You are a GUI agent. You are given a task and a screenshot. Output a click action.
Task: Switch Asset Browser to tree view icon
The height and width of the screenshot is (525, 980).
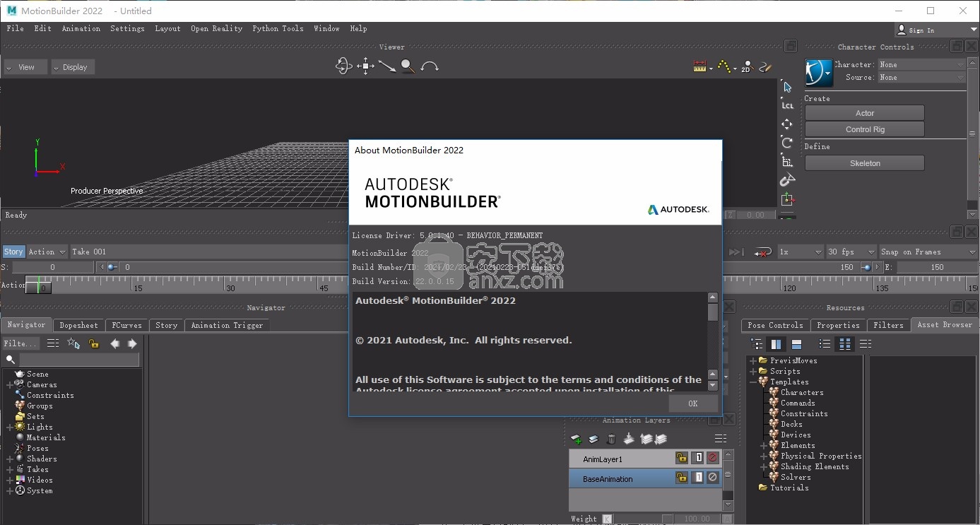tap(757, 344)
